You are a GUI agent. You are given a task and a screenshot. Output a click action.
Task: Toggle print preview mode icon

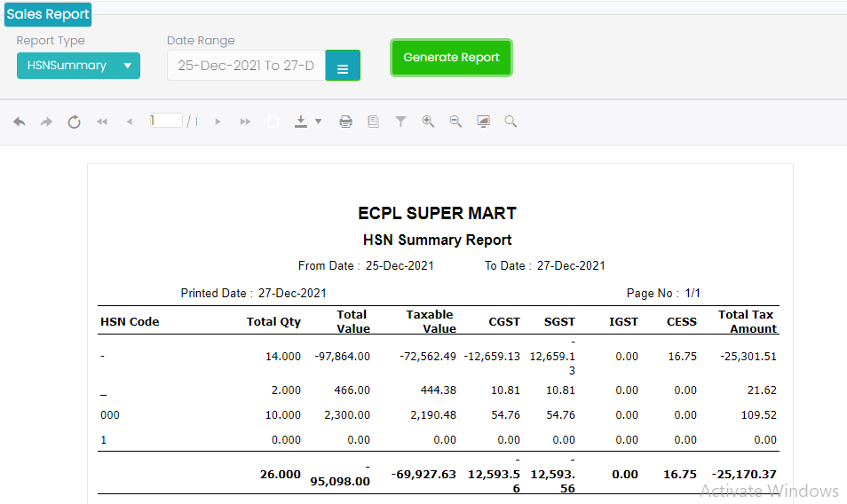point(373,122)
